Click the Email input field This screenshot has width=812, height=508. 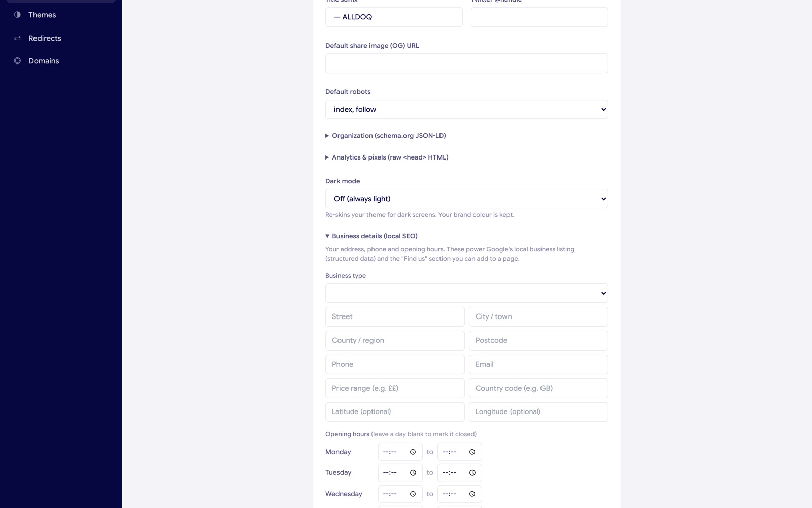pyautogui.click(x=538, y=364)
